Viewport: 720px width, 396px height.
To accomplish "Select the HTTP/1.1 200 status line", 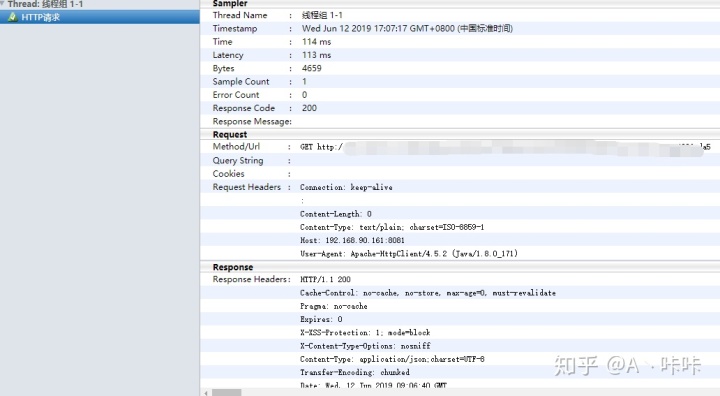I will point(325,280).
